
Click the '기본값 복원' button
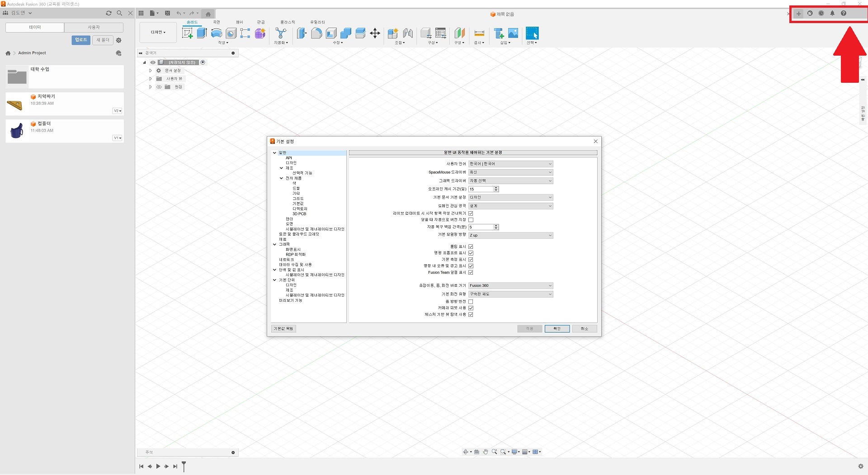point(283,329)
